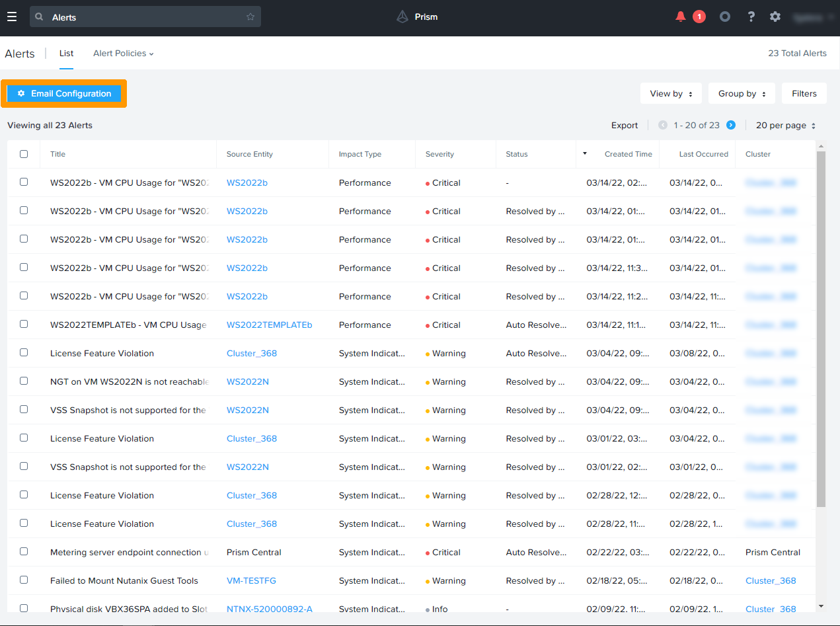Toggle the select-all alerts checkbox
840x626 pixels.
tap(24, 154)
